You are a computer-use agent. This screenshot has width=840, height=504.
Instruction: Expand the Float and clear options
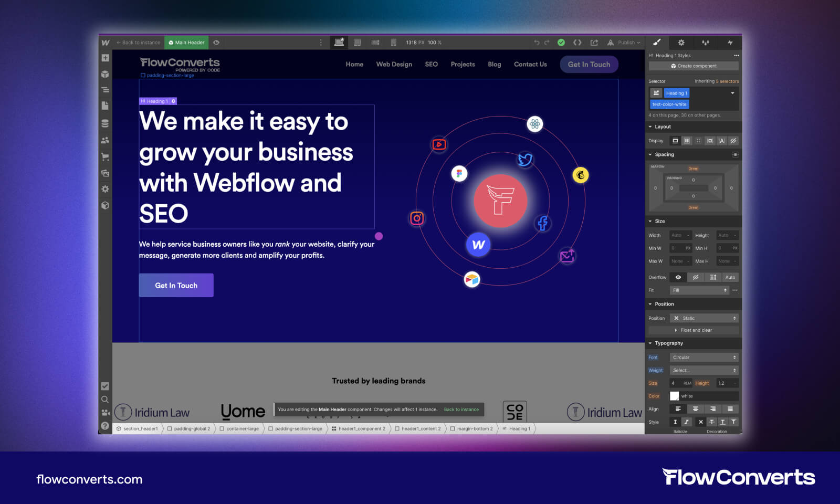(695, 330)
